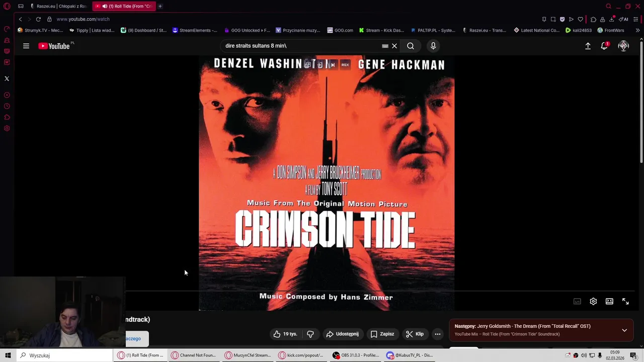Viewport: 644px width, 362px height.
Task: Open Opera downloads arrow icon
Action: pos(612,19)
